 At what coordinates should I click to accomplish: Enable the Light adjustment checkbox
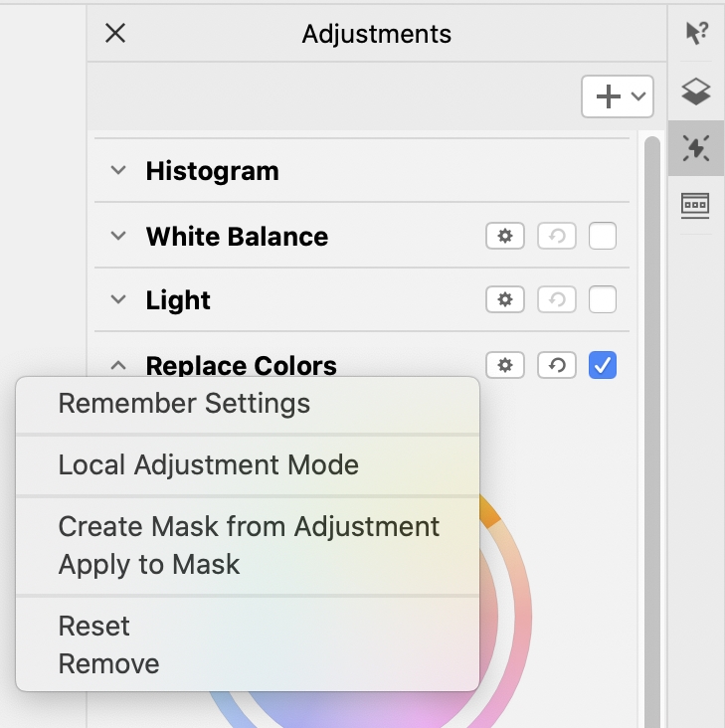(x=603, y=300)
